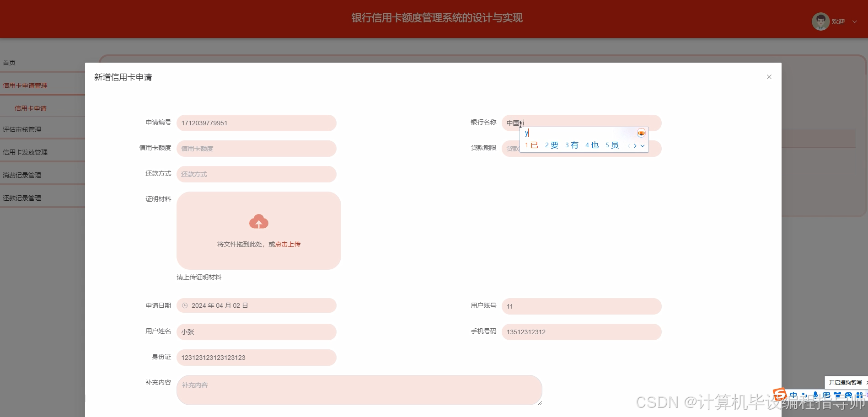Expand the 欢迎 user dropdown arrow
868x417 pixels.
point(854,21)
